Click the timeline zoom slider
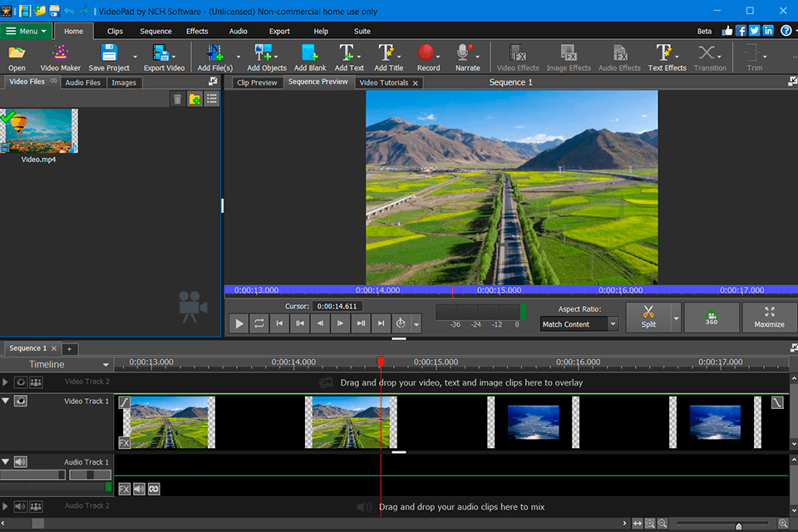The height and width of the screenshot is (532, 798). click(x=738, y=524)
